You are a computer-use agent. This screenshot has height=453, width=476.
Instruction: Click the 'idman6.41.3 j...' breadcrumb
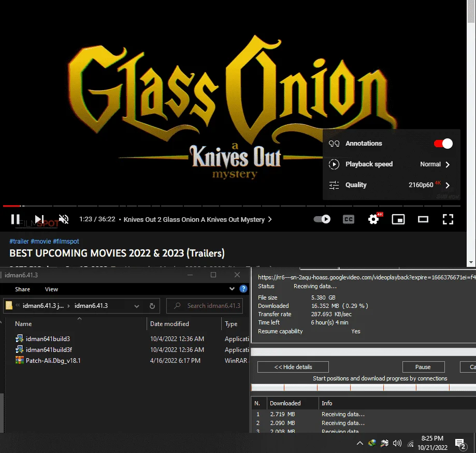tap(43, 306)
